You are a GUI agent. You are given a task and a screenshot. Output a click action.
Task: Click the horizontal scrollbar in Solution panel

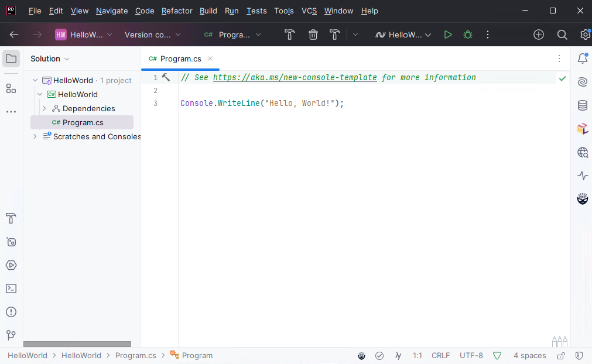pyautogui.click(x=77, y=344)
